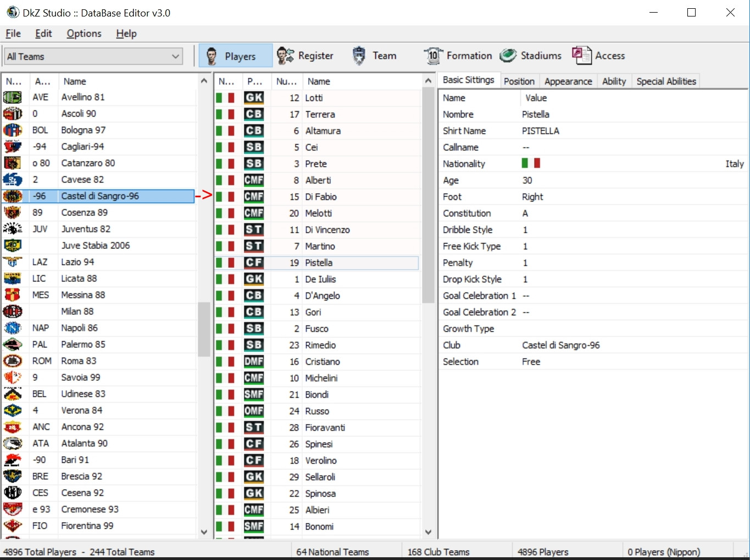Click the Value column header in properties
Image resolution: width=750 pixels, height=560 pixels.
pyautogui.click(x=634, y=98)
